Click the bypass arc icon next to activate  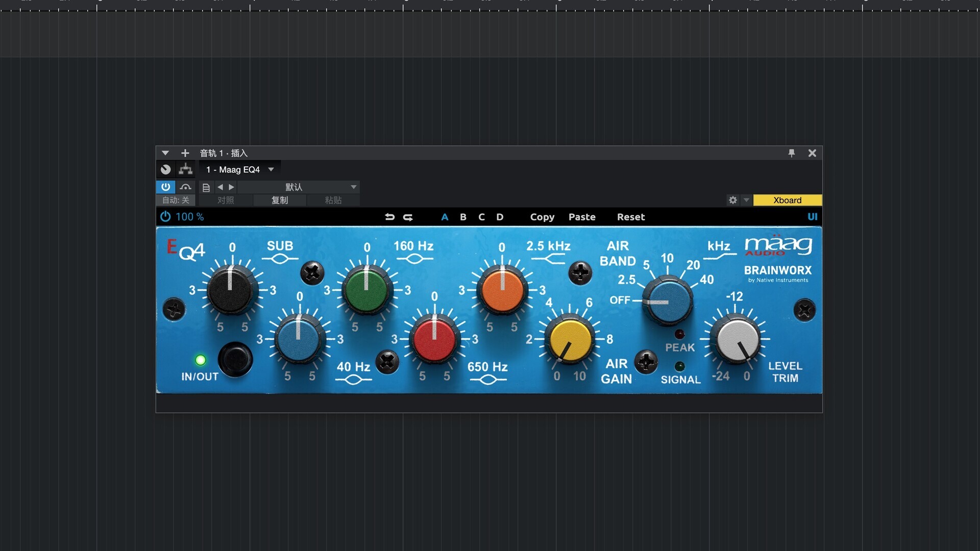pyautogui.click(x=185, y=187)
